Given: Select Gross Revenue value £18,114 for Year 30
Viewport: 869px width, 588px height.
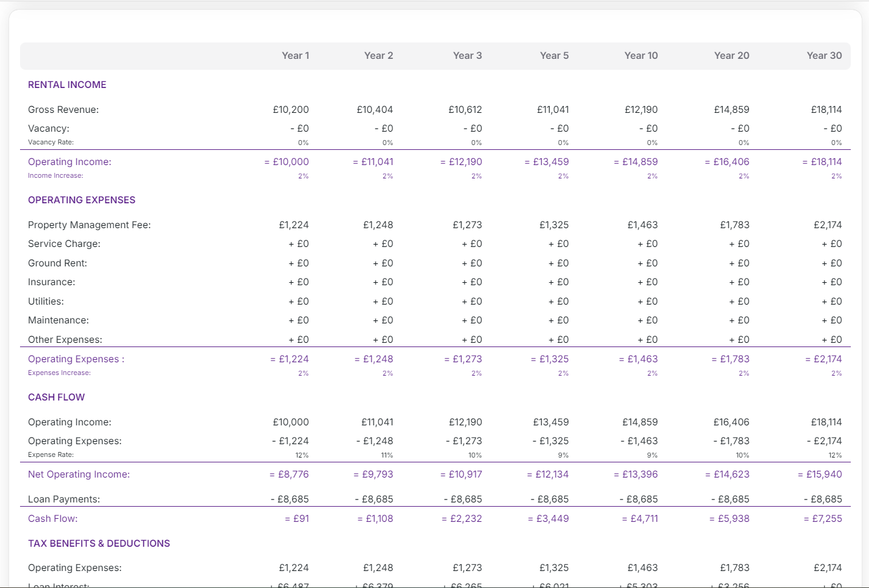Looking at the screenshot, I should click(826, 110).
